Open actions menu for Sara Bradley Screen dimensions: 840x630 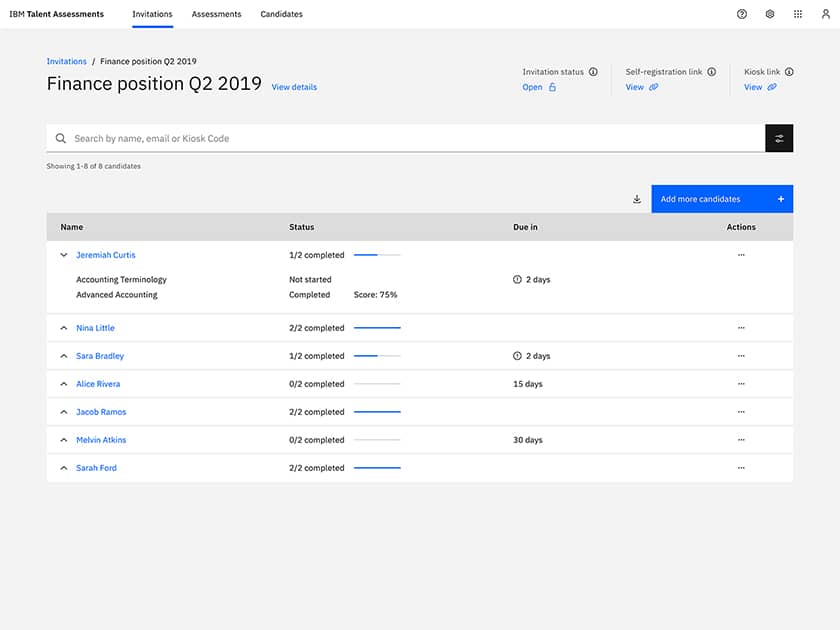[x=741, y=356]
